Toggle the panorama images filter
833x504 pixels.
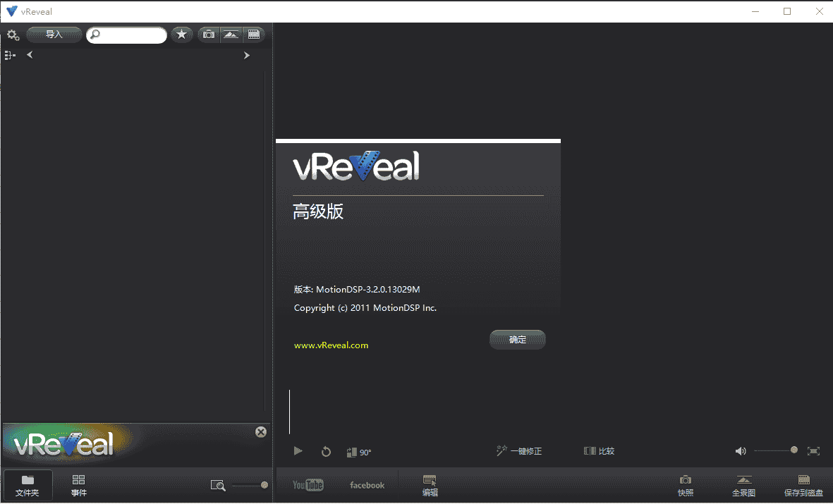(231, 35)
